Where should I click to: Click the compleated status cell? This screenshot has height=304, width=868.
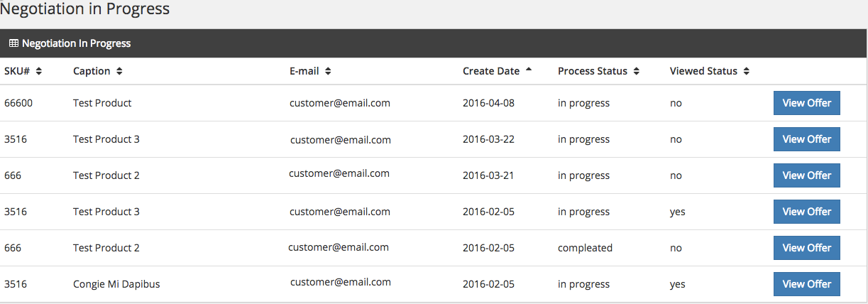tap(585, 248)
